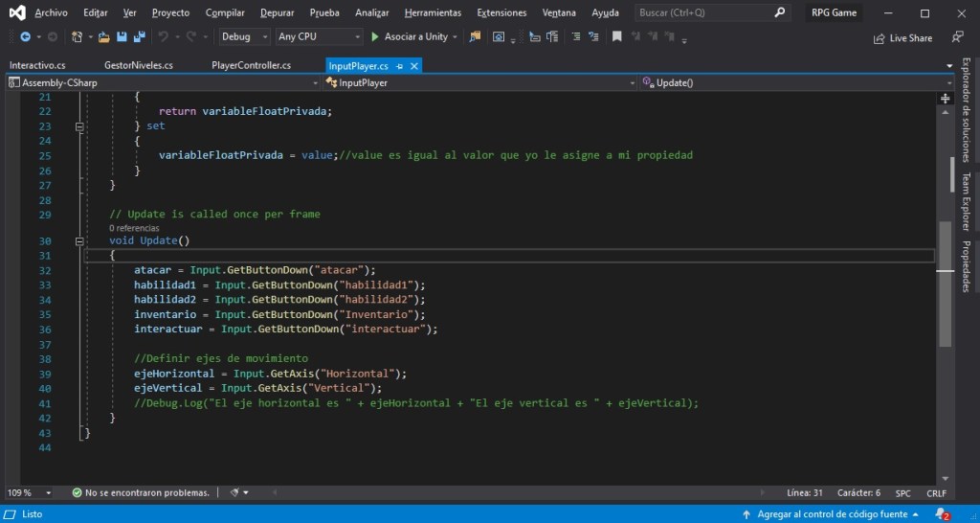This screenshot has width=980, height=523.
Task: Open the Debug configuration dropdown
Action: pyautogui.click(x=244, y=37)
